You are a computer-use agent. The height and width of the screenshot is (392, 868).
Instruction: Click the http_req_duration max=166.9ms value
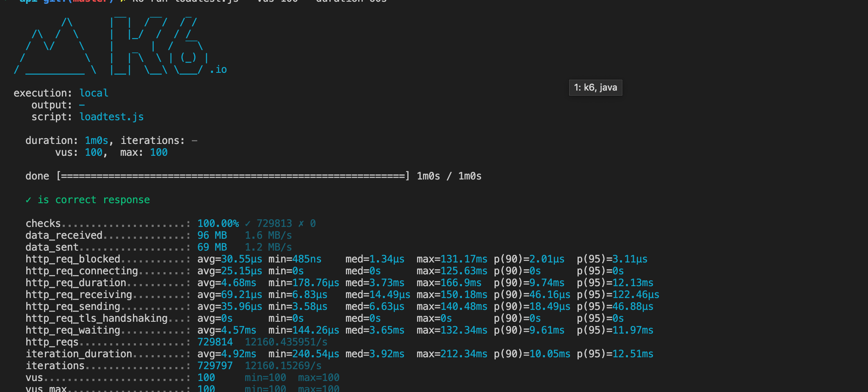pos(449,283)
